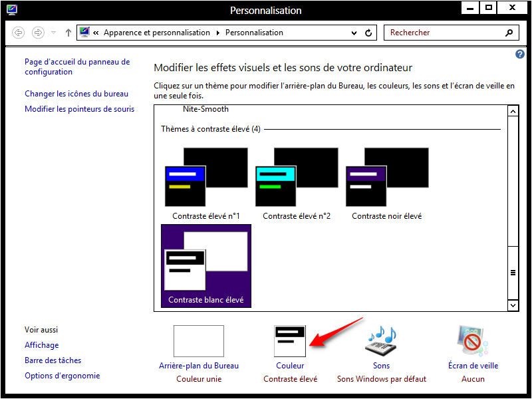Open the Couleur contrast icon

[290, 341]
